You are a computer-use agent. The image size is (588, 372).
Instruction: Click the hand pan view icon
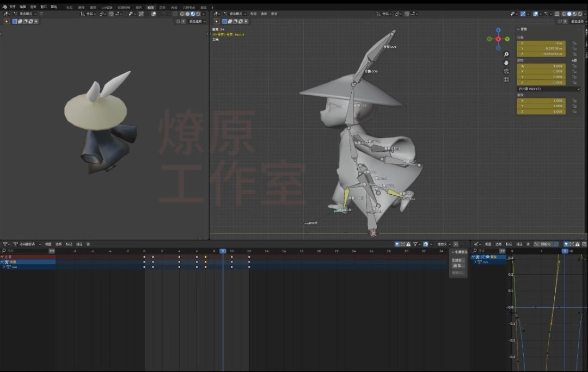(506, 63)
